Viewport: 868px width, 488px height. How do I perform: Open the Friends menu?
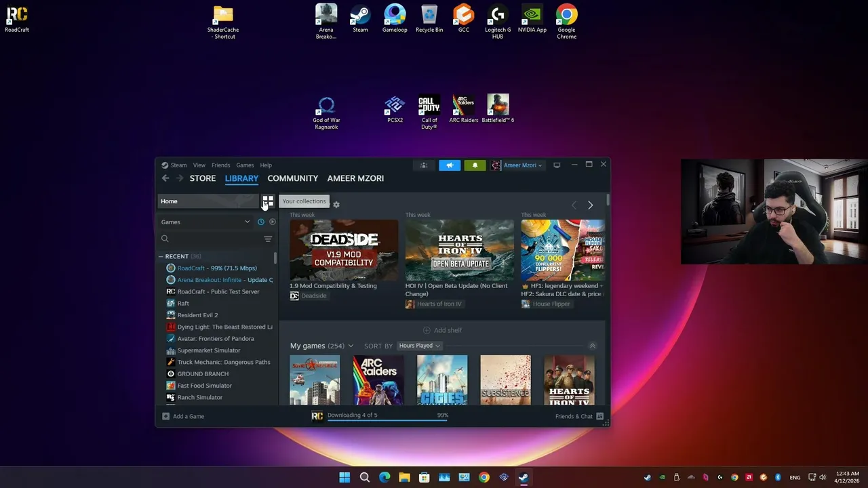point(220,165)
